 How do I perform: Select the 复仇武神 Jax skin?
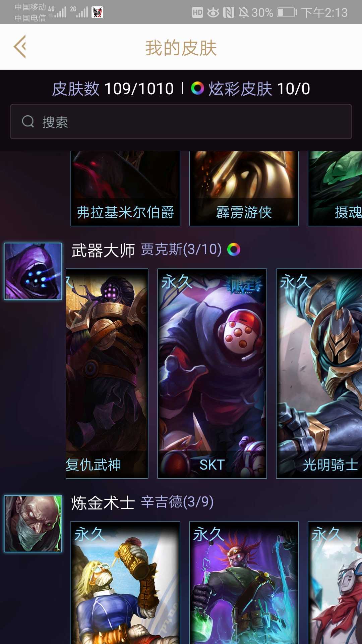click(107, 373)
